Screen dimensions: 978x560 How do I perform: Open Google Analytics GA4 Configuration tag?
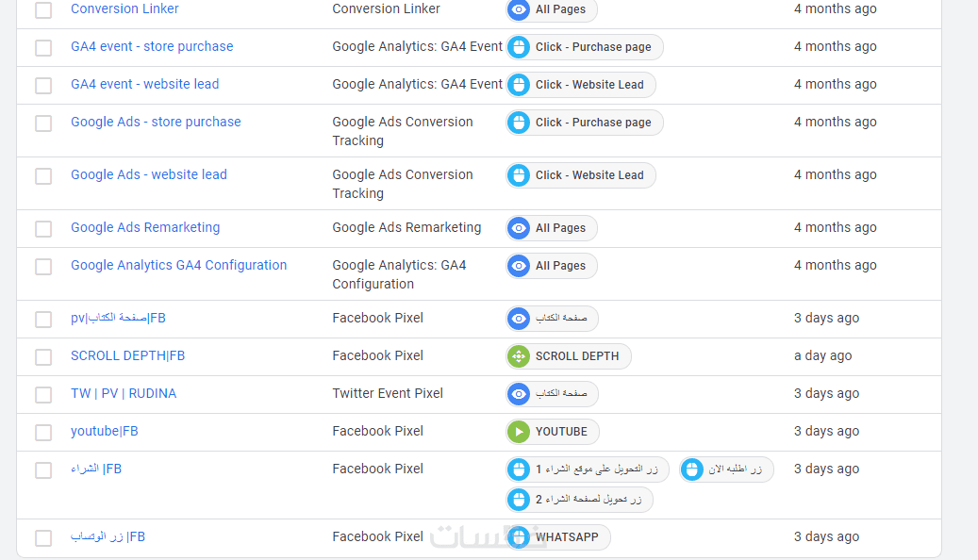178,265
